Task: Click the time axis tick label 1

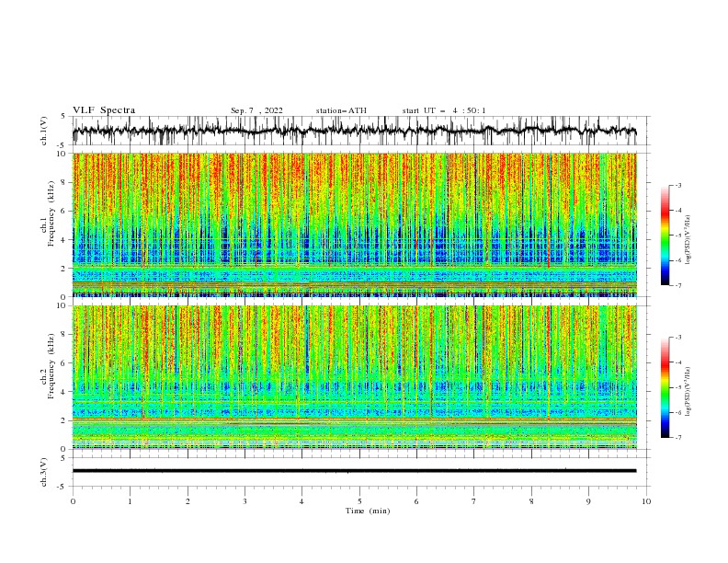Action: (x=130, y=501)
